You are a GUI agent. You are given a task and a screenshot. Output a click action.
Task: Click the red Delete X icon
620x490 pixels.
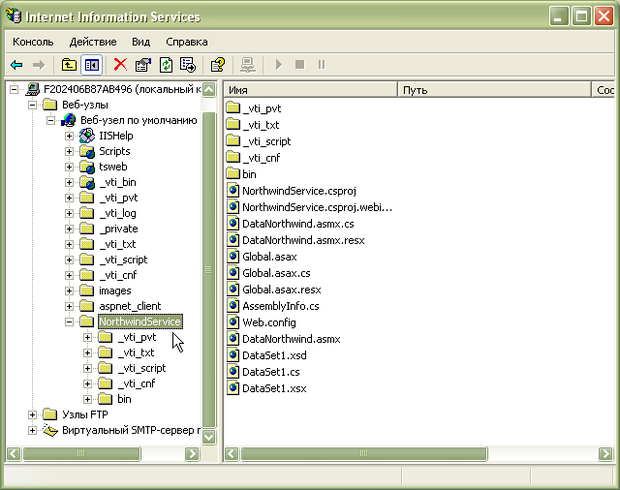[120, 64]
